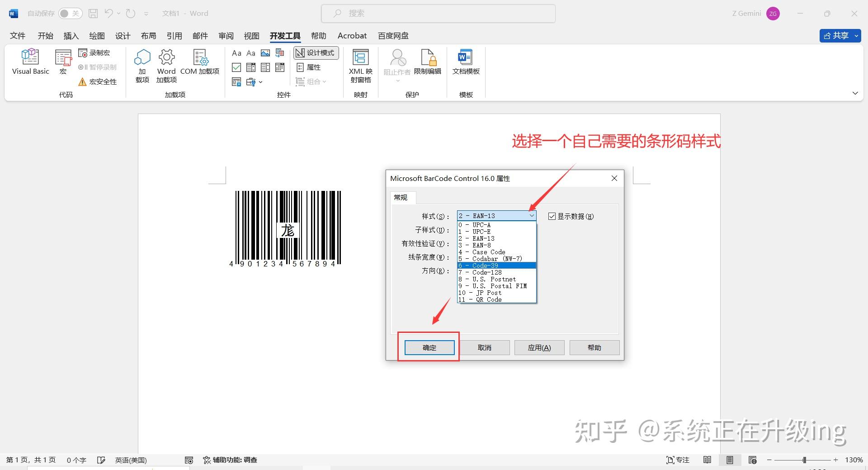
Task: Switch to the 插入 (Insert) tab
Action: pyautogui.click(x=71, y=36)
